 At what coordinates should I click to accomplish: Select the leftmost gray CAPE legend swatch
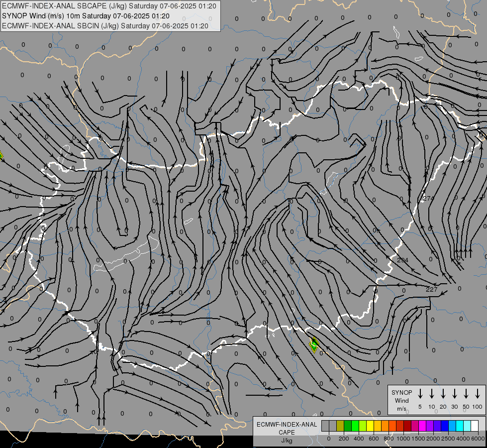(325, 426)
